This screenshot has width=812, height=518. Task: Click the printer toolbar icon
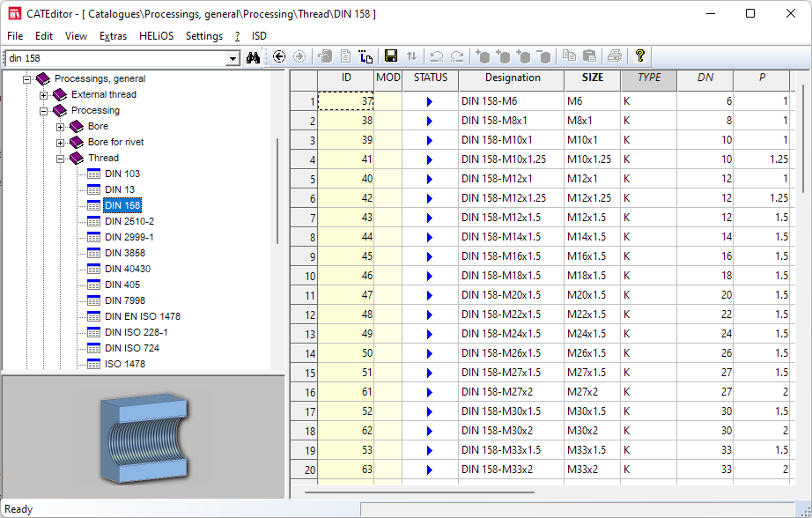click(615, 55)
